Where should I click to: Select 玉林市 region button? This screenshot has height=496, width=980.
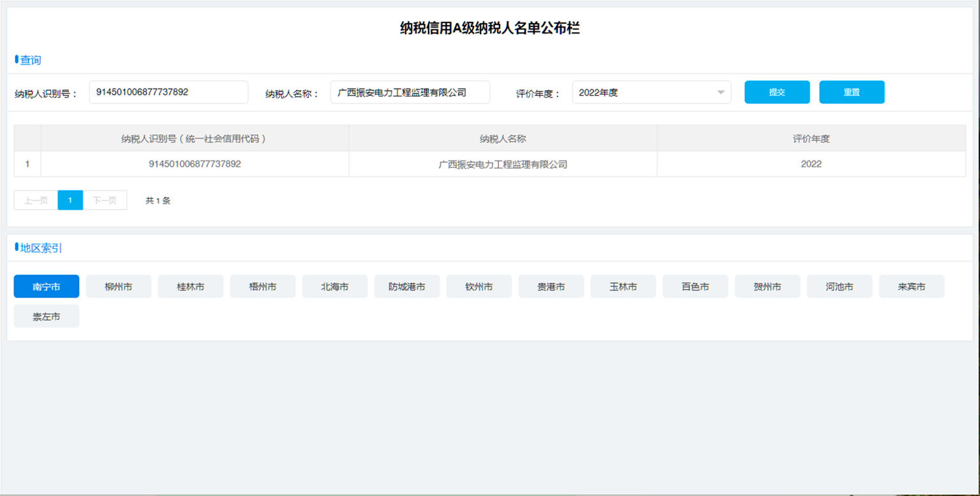pyautogui.click(x=624, y=287)
